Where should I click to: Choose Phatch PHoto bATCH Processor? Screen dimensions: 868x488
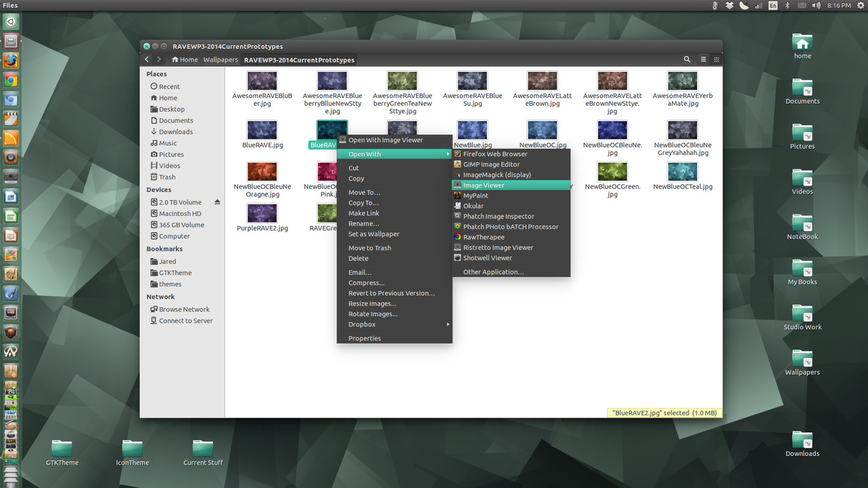pyautogui.click(x=511, y=227)
